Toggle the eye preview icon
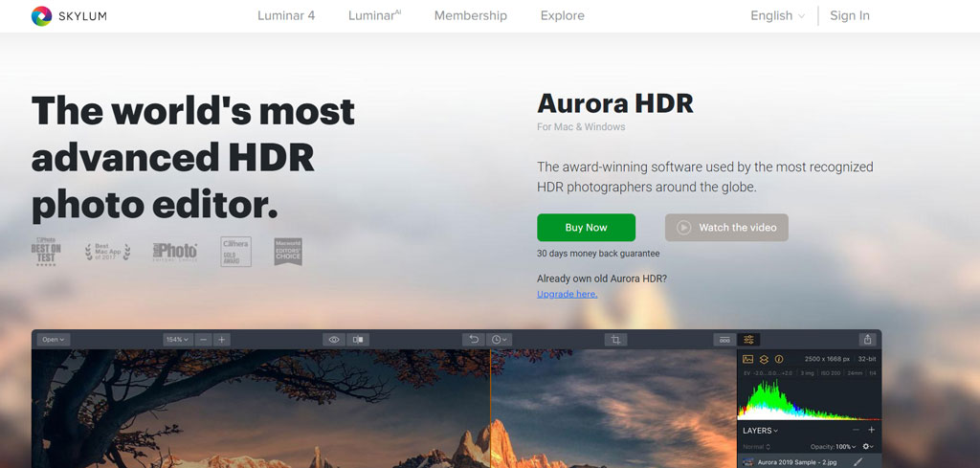Viewport: 980px width, 468px height. [334, 340]
